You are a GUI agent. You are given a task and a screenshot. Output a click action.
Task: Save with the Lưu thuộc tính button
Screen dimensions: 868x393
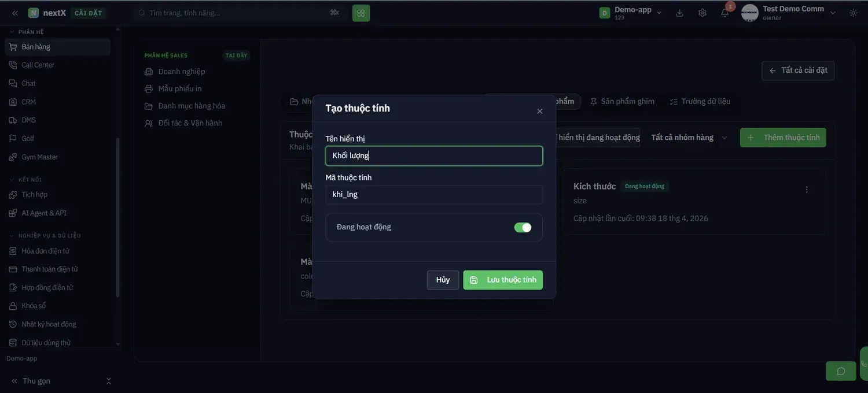click(503, 280)
